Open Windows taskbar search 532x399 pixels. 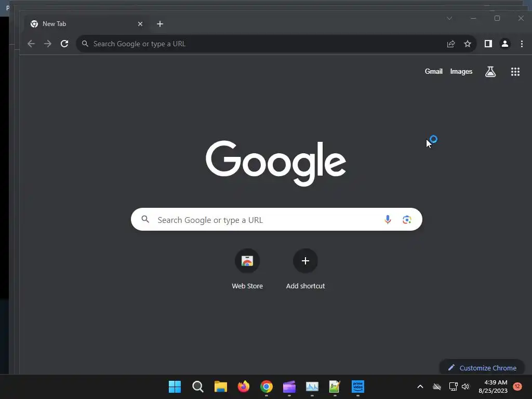[x=198, y=387]
